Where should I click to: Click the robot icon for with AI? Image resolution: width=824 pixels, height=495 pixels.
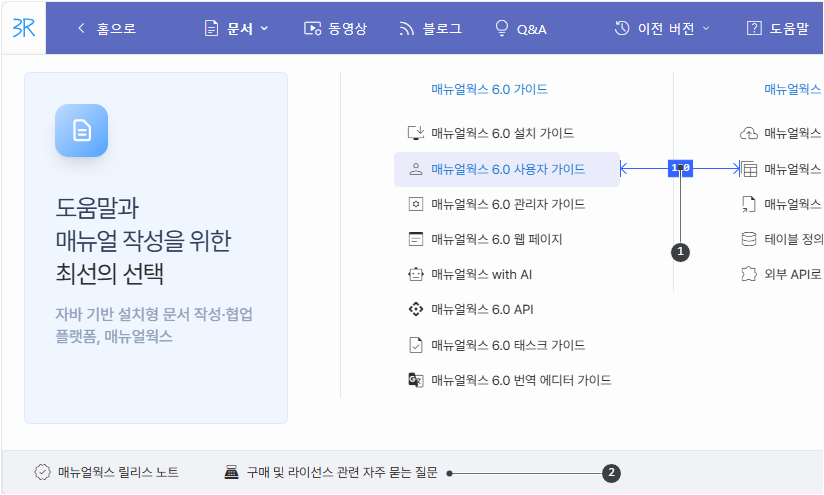tap(416, 274)
